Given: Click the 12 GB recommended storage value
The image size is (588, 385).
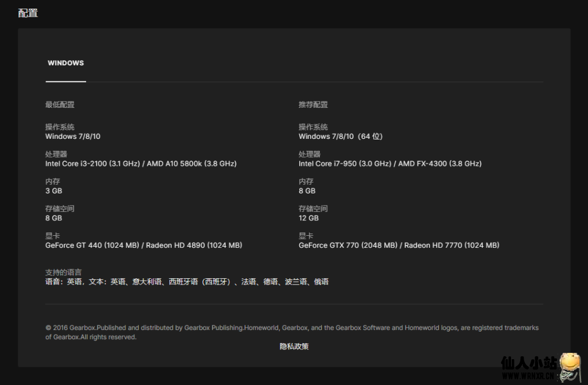Looking at the screenshot, I should pos(308,218).
